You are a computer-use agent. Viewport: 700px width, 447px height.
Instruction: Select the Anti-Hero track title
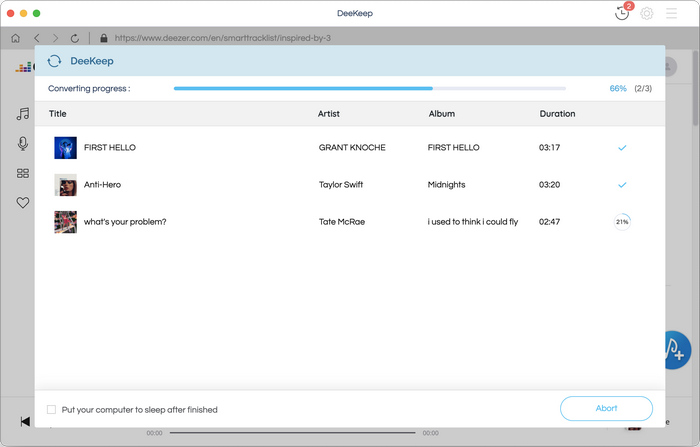click(102, 184)
